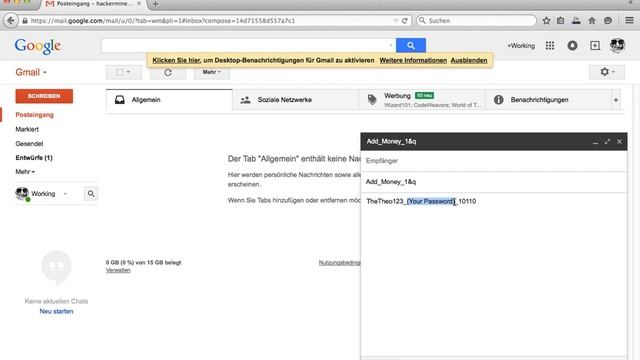Image resolution: width=640 pixels, height=360 pixels.
Task: Open the Mehr actions dropdown in toolbar
Action: pyautogui.click(x=211, y=72)
